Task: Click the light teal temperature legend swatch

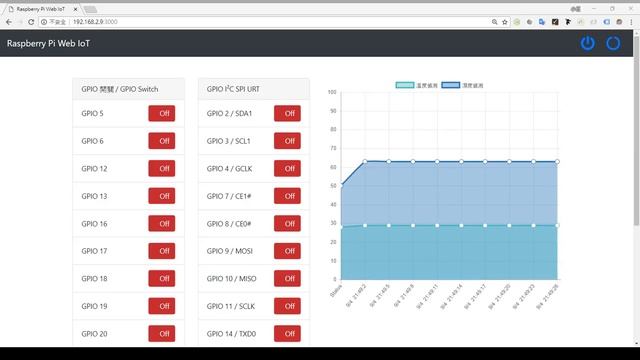Action: pos(405,85)
